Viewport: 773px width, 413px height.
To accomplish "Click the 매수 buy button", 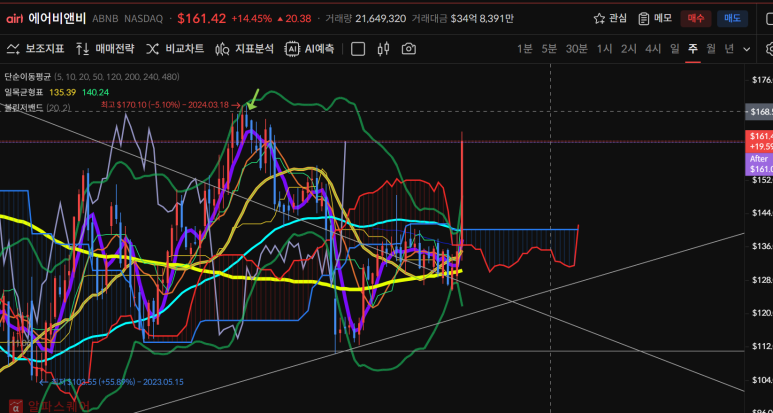I will click(x=696, y=19).
